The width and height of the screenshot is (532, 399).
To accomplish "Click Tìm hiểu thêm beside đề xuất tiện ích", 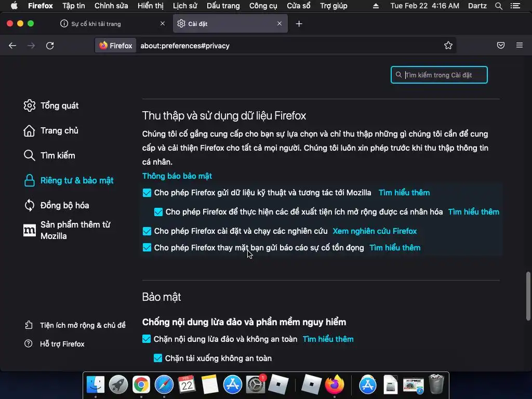I will click(474, 212).
